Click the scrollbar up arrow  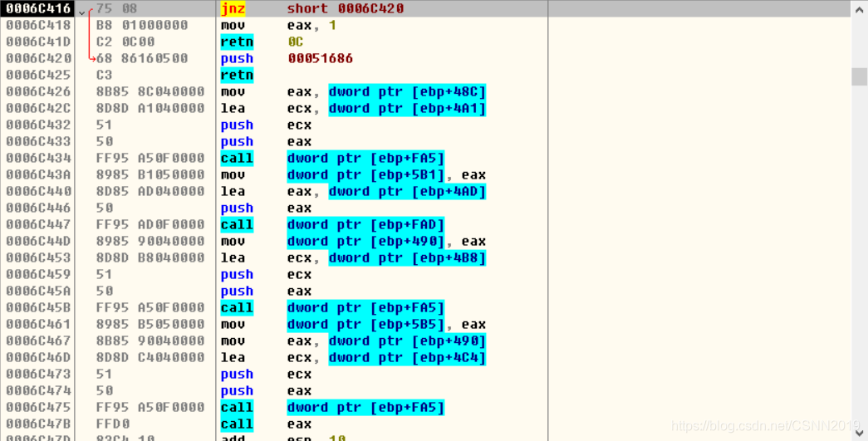859,9
